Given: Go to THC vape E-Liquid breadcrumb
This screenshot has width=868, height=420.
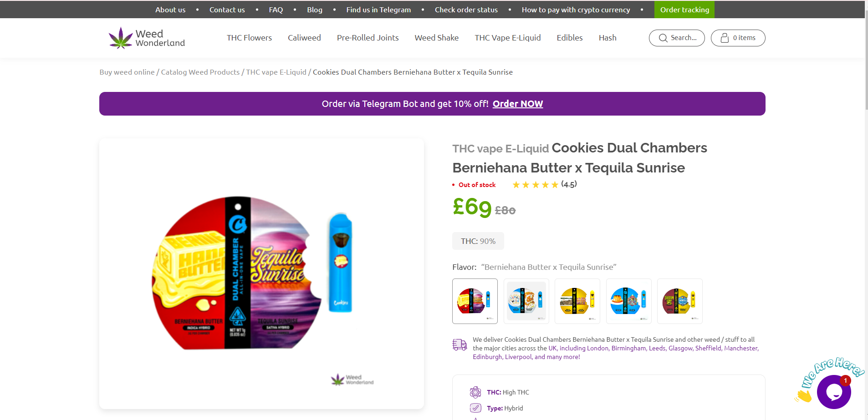Looking at the screenshot, I should pyautogui.click(x=276, y=72).
